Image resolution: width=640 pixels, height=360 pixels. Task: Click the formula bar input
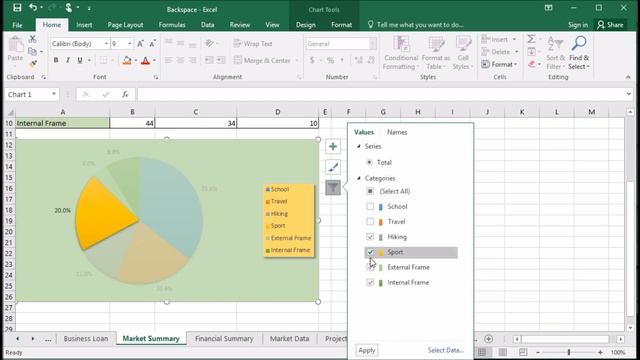click(x=381, y=94)
